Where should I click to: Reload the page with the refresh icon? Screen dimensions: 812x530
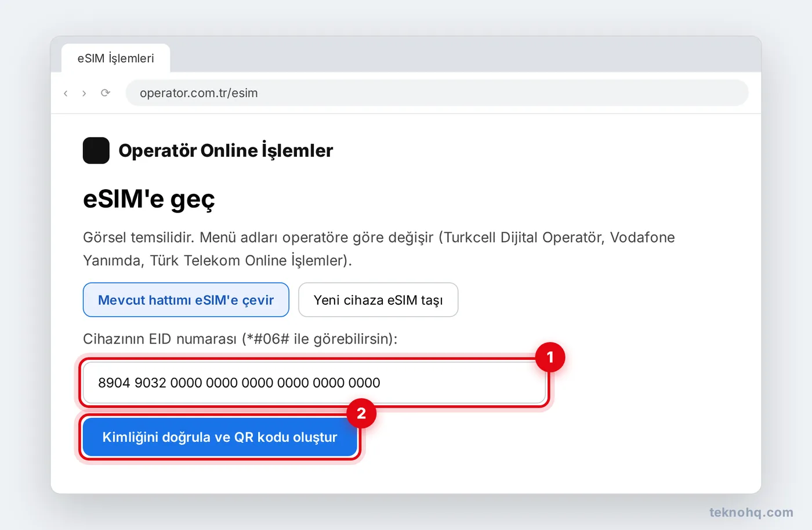[105, 93]
